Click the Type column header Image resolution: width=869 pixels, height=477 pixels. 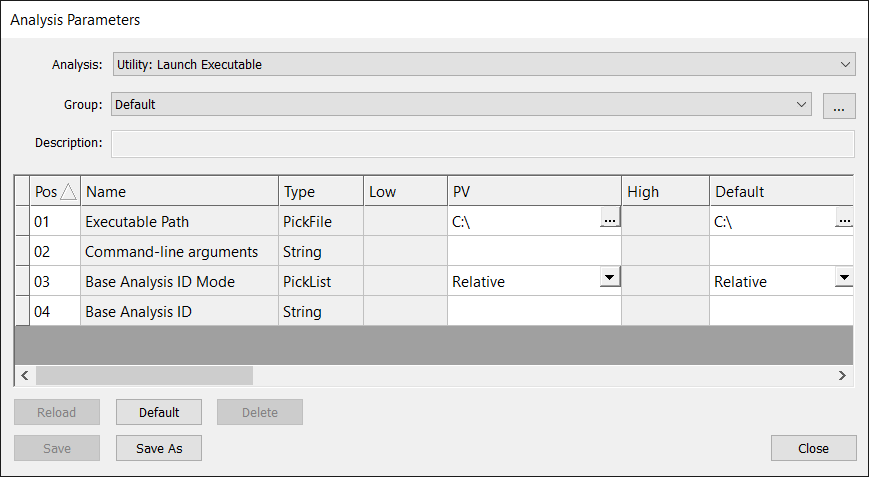pos(319,191)
